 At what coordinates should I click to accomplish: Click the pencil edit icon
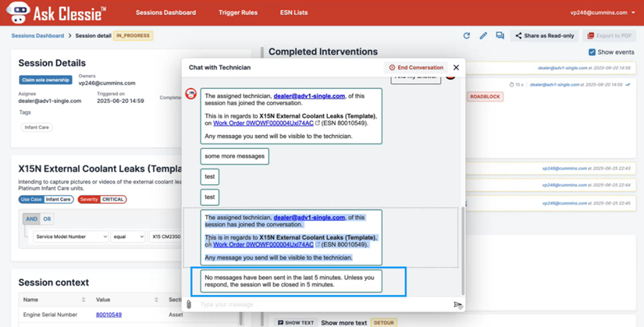click(483, 36)
